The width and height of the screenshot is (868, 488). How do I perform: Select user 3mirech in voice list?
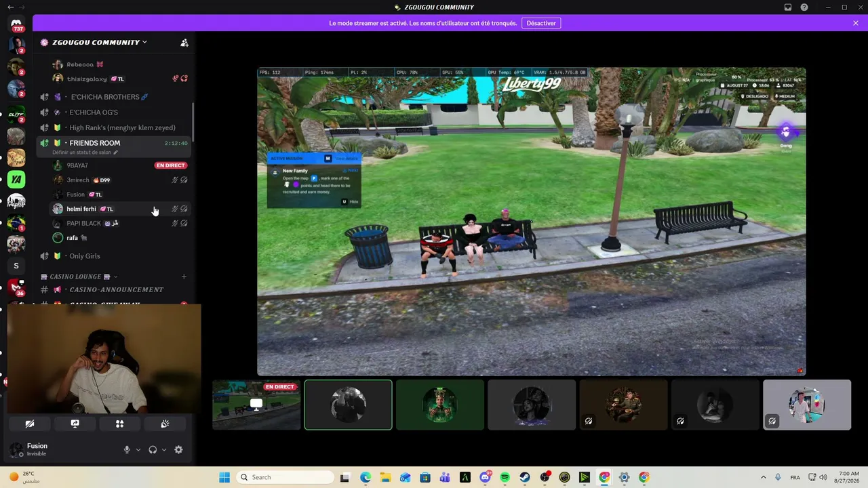coord(119,180)
